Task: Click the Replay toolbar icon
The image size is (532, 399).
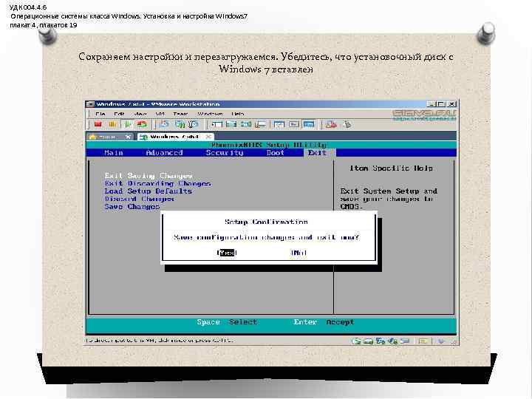Action: 347,124
